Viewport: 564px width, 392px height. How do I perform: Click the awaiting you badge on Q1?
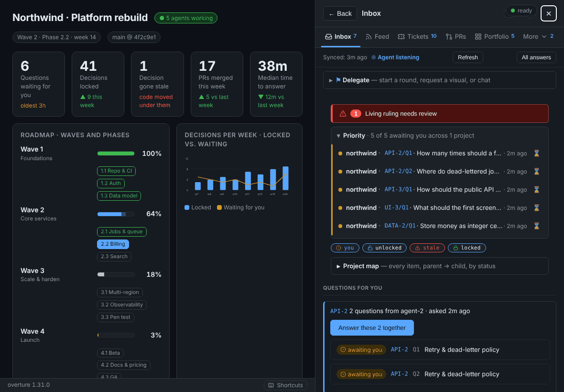point(361,349)
